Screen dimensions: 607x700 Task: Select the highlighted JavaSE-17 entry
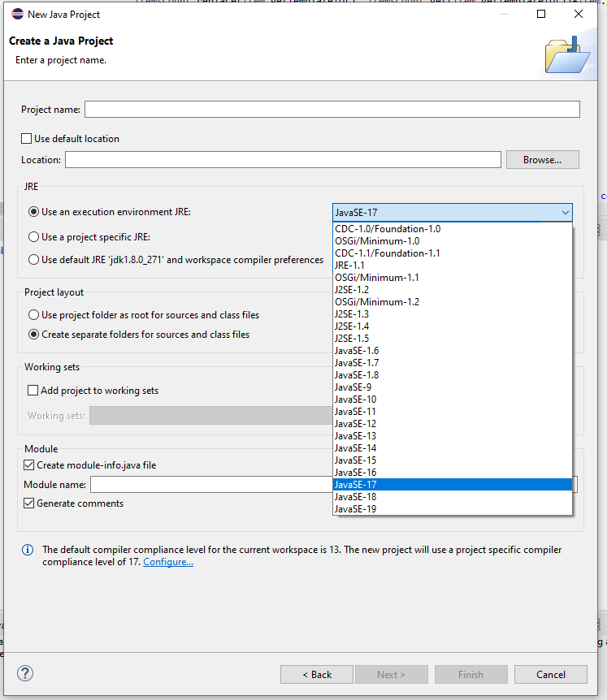(x=356, y=485)
